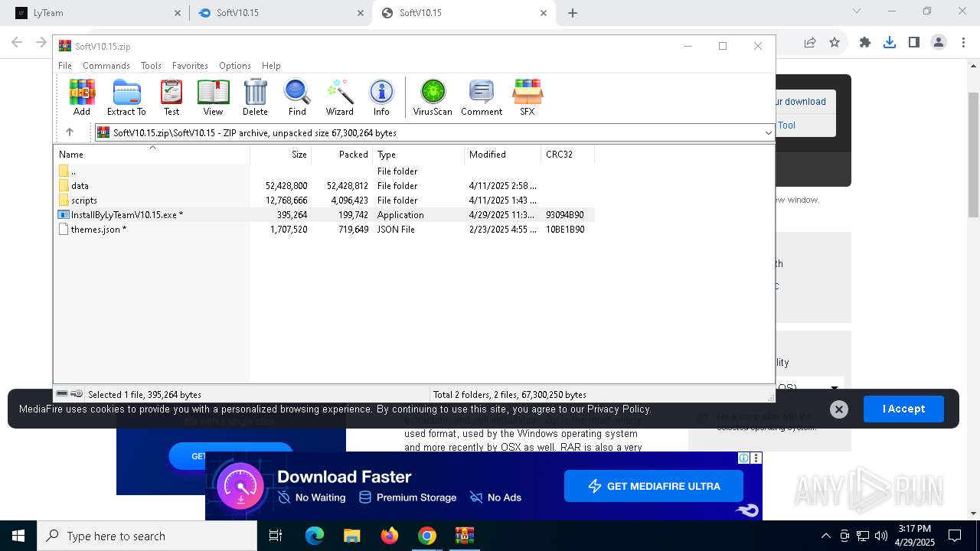980x551 pixels.
Task: Click the Extract To toolbar icon
Action: [x=126, y=97]
